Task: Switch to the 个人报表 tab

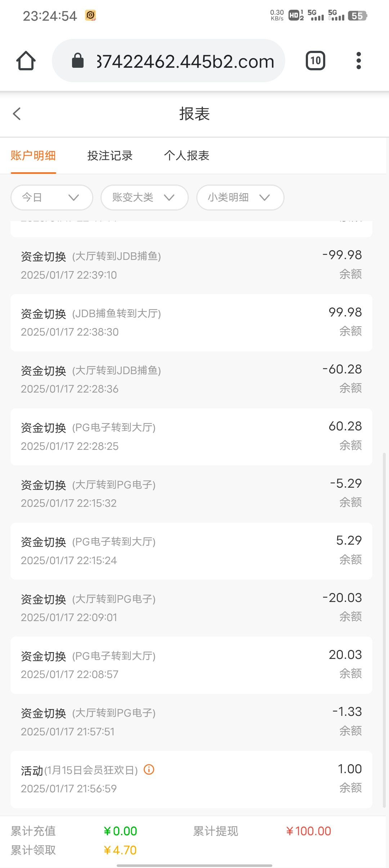Action: (x=187, y=156)
